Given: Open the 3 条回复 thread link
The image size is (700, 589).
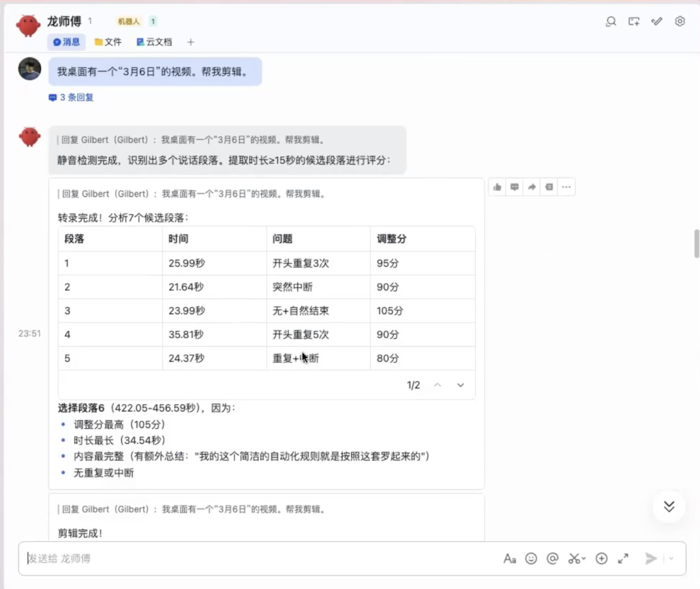Looking at the screenshot, I should 71,97.
